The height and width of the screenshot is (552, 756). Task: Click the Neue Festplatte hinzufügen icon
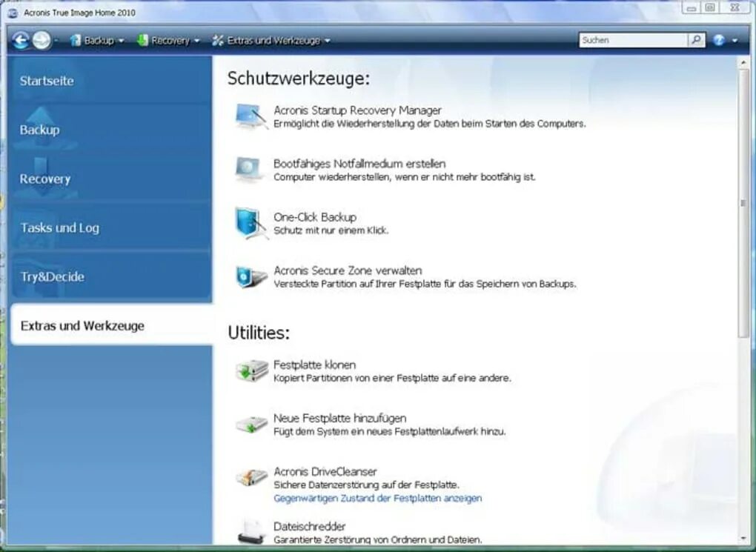click(x=252, y=424)
